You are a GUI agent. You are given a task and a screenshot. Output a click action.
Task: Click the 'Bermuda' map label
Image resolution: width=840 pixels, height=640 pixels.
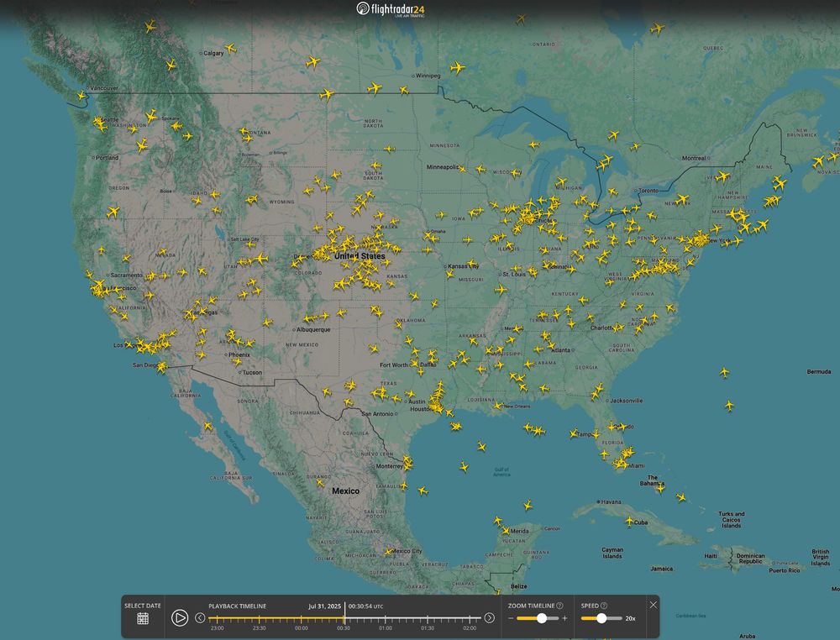coord(819,371)
